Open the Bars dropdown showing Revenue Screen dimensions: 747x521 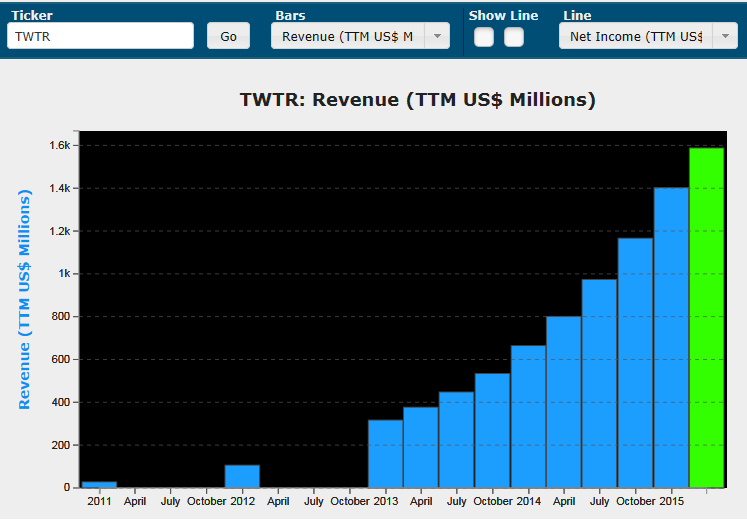[x=360, y=36]
